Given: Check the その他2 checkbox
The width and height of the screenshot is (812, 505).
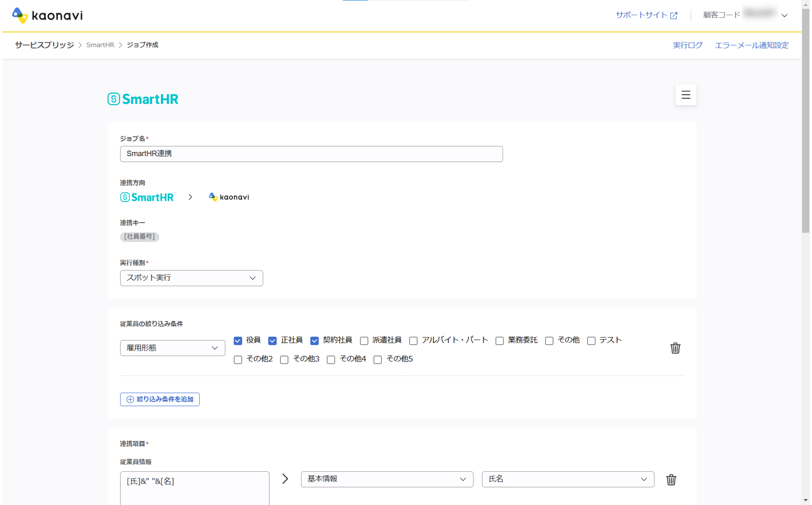Looking at the screenshot, I should [238, 360].
